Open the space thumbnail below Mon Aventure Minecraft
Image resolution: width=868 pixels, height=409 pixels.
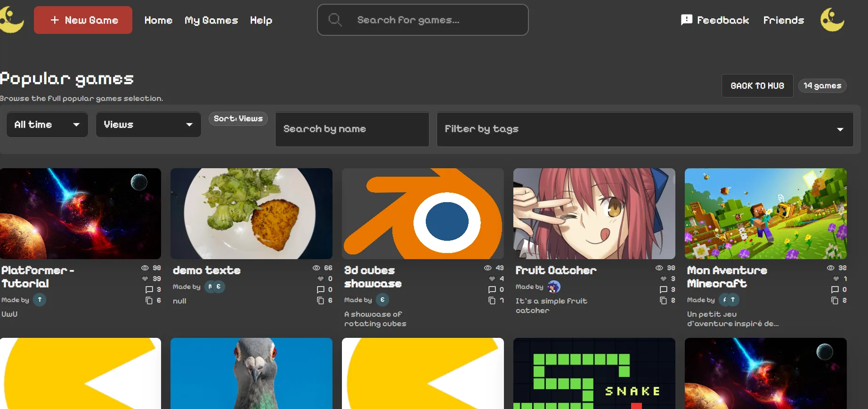[x=766, y=373]
